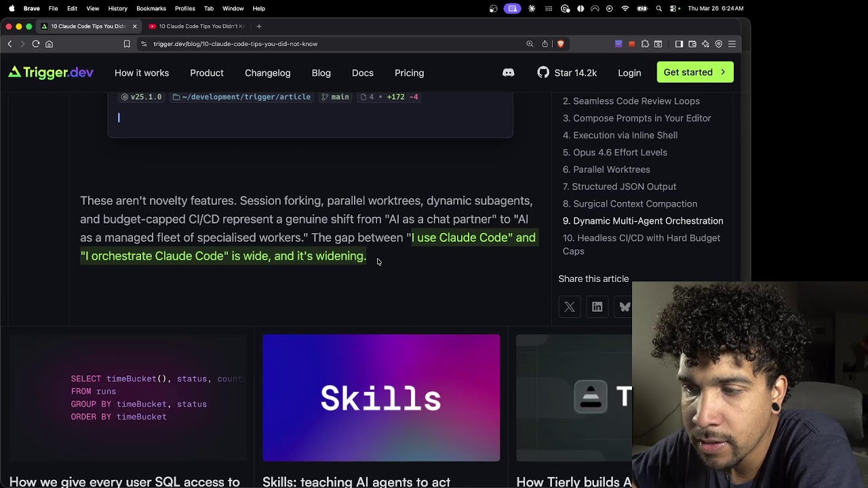Jump to Execution via Inline Shell
The width and height of the screenshot is (868, 488).
(620, 135)
